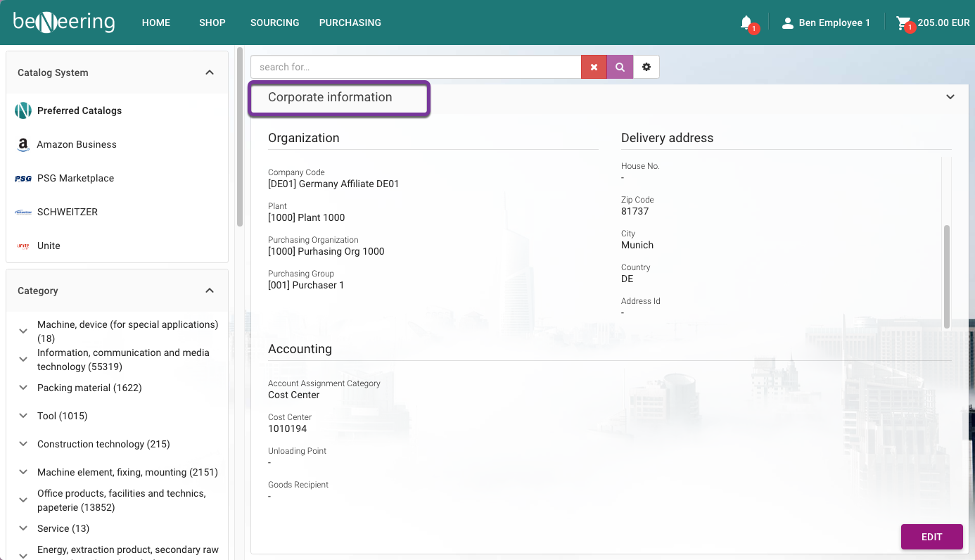This screenshot has width=975, height=560.
Task: Click the red clear search icon
Action: (x=594, y=67)
